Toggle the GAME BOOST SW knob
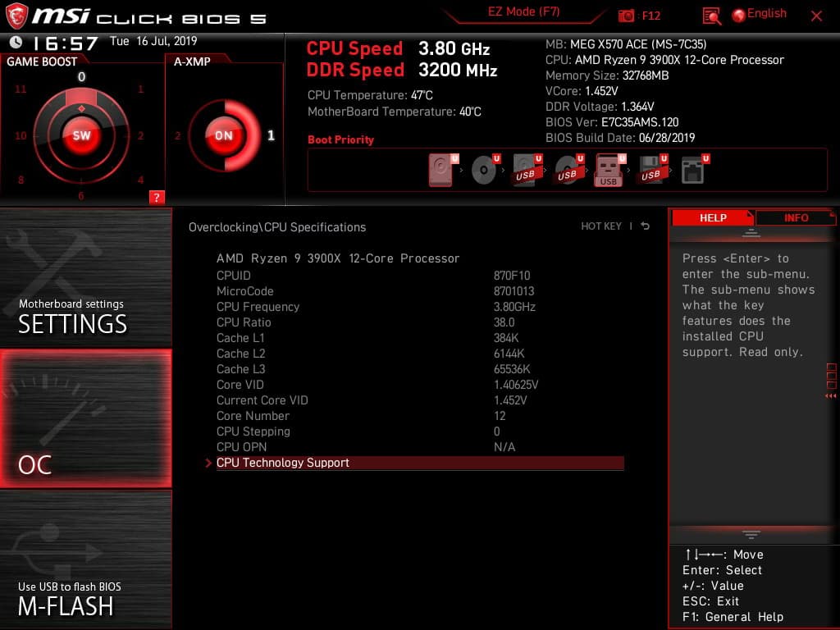 click(x=81, y=135)
